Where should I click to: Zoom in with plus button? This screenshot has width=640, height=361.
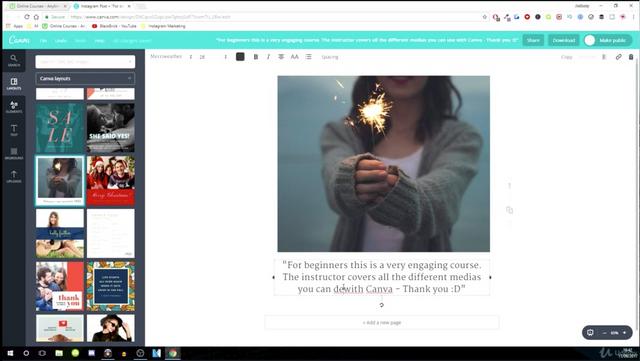click(624, 333)
